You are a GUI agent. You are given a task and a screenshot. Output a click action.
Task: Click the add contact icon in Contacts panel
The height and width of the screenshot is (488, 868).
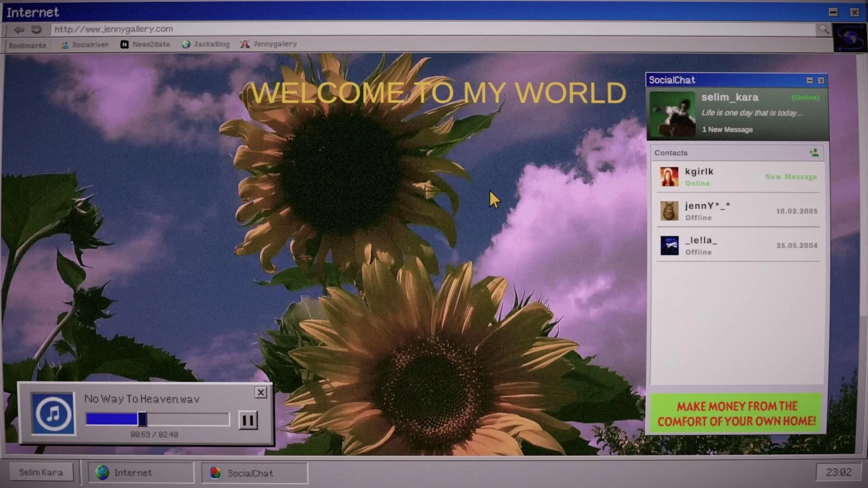click(x=814, y=152)
